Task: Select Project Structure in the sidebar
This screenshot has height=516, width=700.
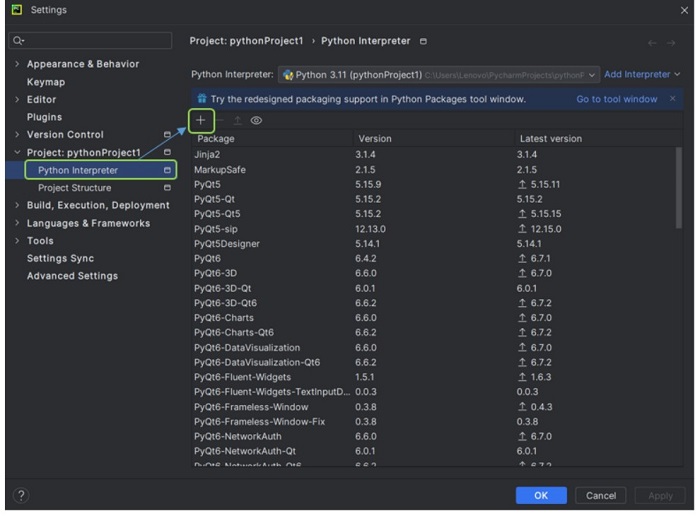Action: tap(74, 188)
